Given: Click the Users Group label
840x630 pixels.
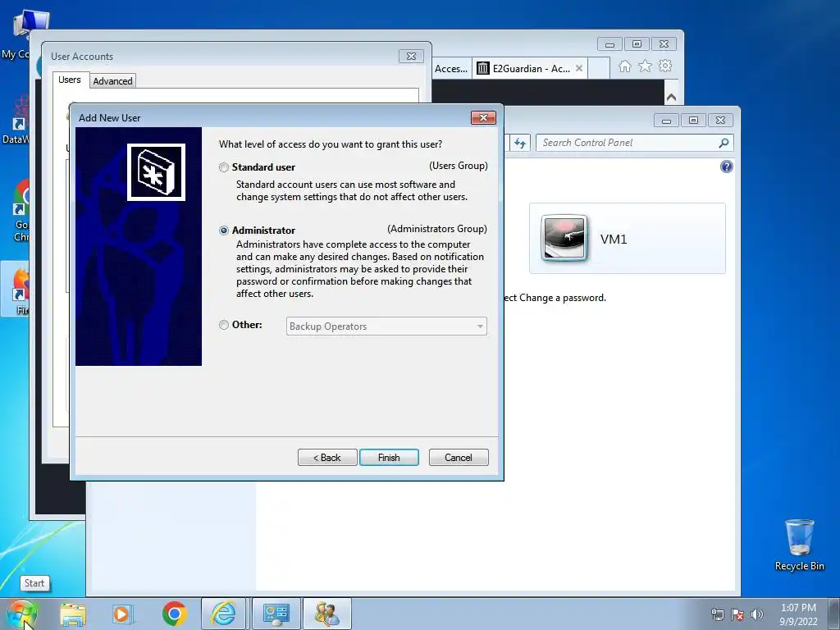Looking at the screenshot, I should [x=458, y=166].
